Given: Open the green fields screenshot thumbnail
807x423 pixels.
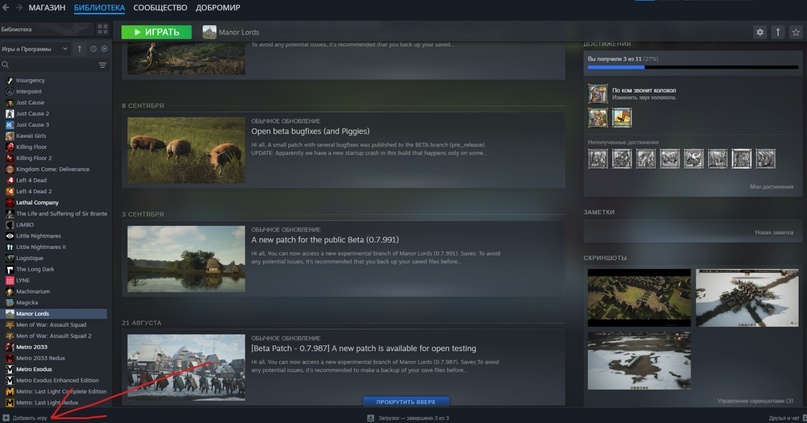Looking at the screenshot, I should click(x=639, y=297).
